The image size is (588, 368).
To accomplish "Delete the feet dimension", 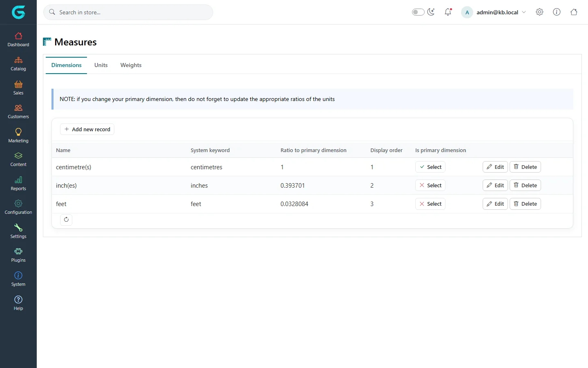I will point(525,204).
